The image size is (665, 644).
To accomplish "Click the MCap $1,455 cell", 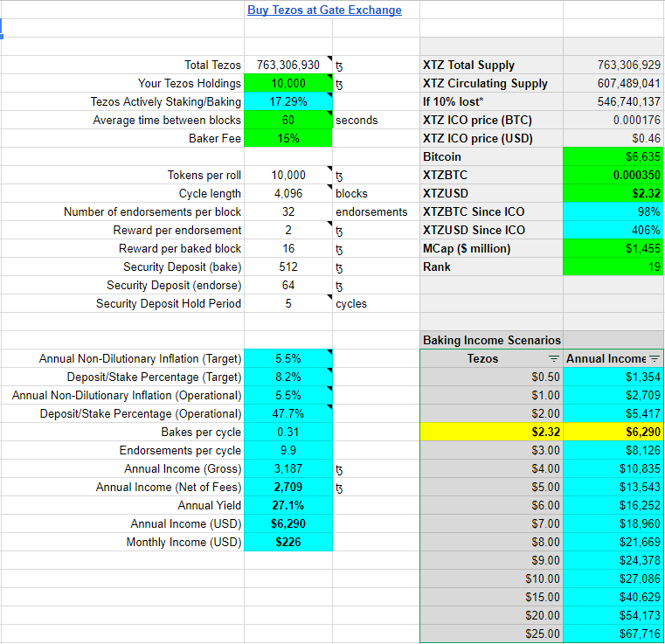I will (x=613, y=248).
